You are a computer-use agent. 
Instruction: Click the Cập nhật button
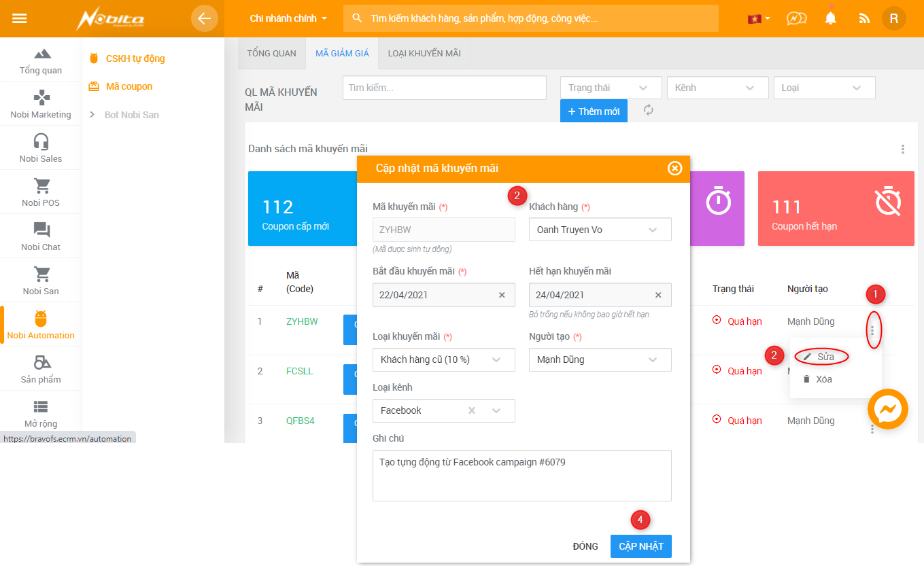[x=640, y=546]
